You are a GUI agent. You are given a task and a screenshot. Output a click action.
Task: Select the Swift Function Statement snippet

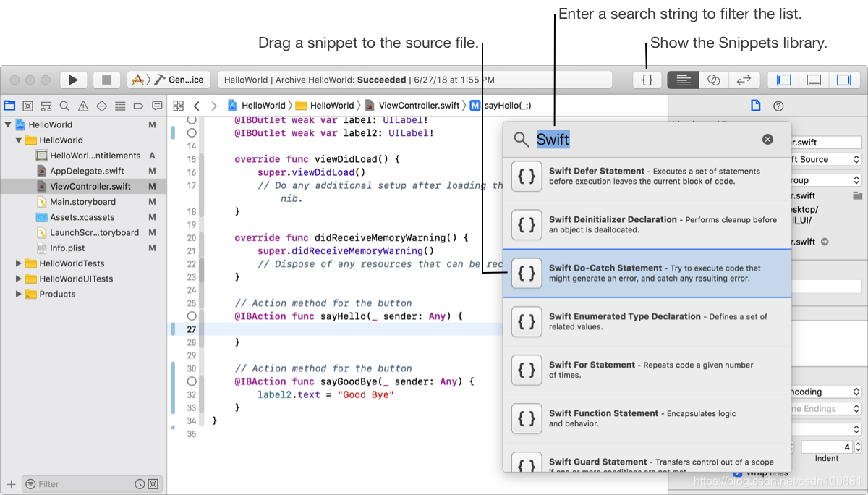point(647,419)
